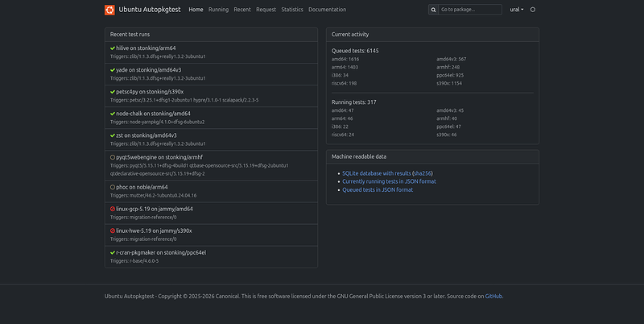Click neutral circle icon for pyqt5webengine
This screenshot has height=324, width=644.
click(x=113, y=157)
